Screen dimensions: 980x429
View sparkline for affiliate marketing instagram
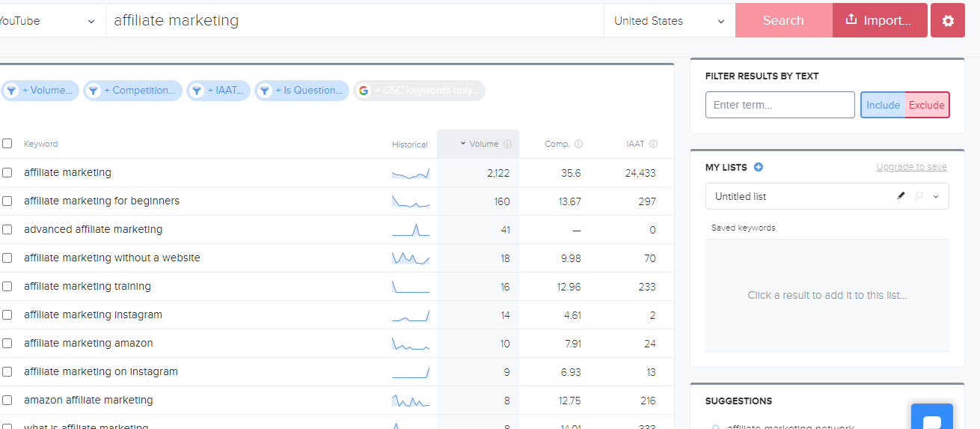click(411, 315)
